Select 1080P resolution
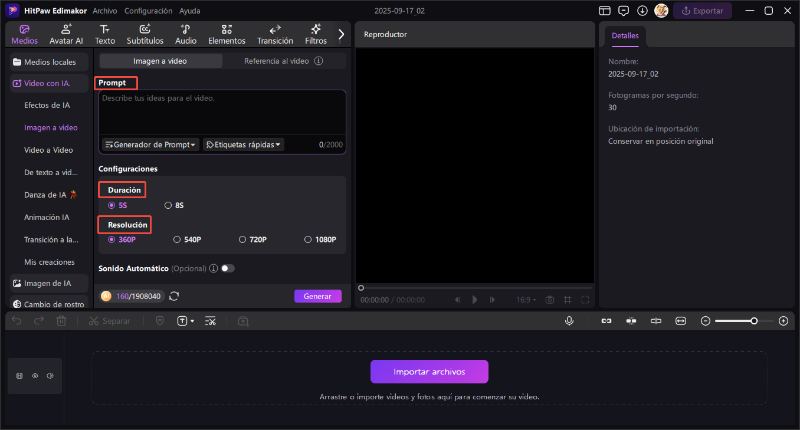This screenshot has width=800, height=430. click(320, 240)
